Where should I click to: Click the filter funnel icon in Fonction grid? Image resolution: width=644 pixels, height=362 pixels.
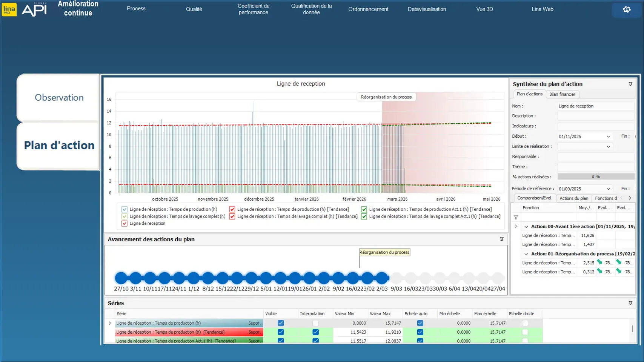(x=516, y=218)
